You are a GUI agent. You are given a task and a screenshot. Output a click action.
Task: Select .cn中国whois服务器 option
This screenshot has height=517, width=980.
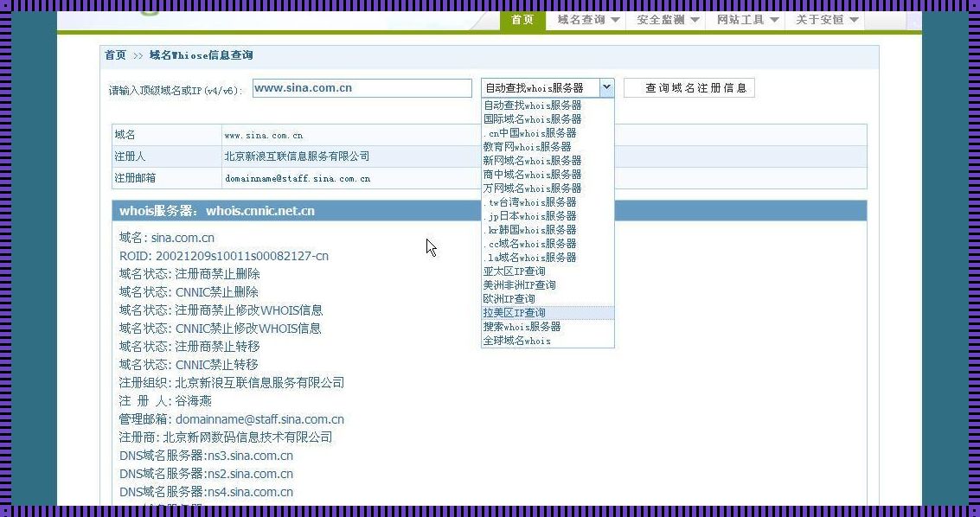click(x=548, y=133)
